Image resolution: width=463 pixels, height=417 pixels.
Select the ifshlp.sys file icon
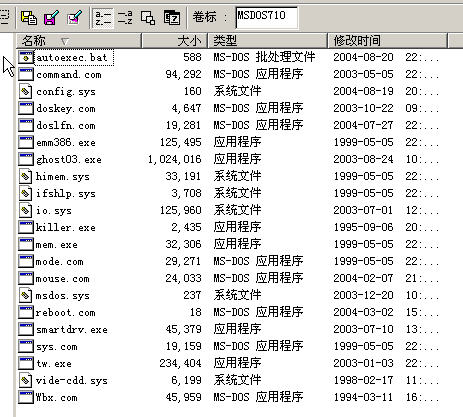pyautogui.click(x=26, y=193)
